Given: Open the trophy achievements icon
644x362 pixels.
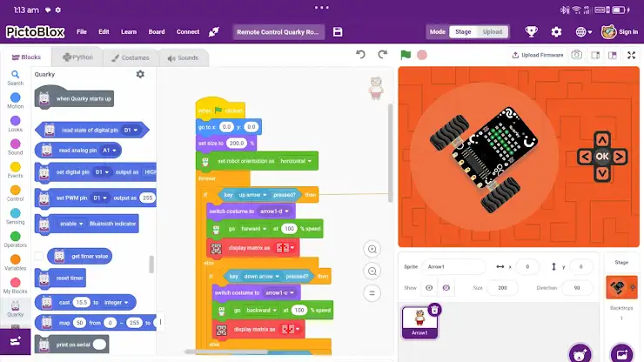Looking at the screenshot, I should (531, 31).
